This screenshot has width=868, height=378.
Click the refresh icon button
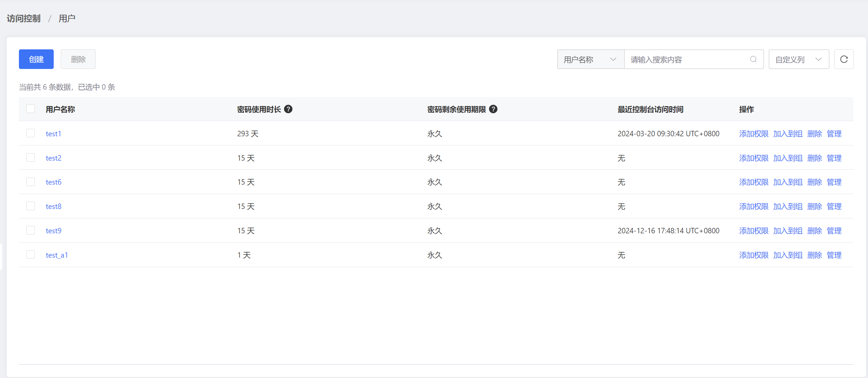(844, 59)
